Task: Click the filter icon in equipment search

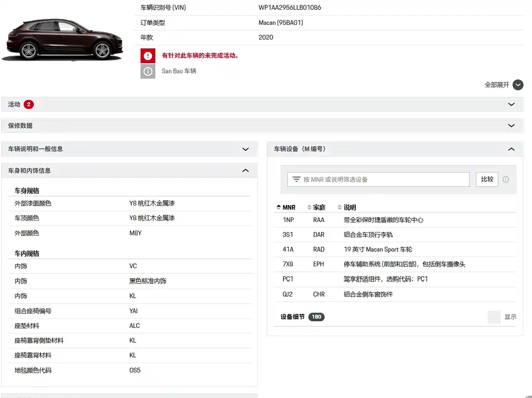Action: click(296, 180)
